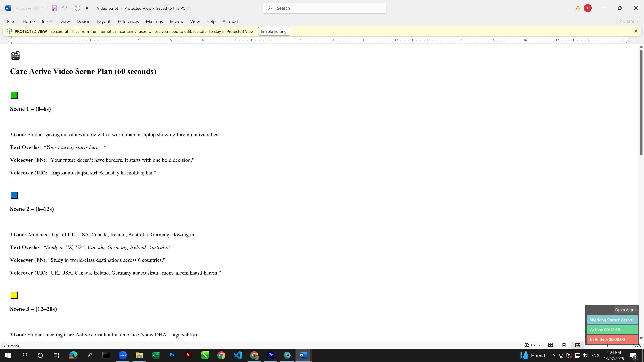Click the 'In Active: 00:00:00' timer bar
The image size is (644, 362).
(x=612, y=340)
